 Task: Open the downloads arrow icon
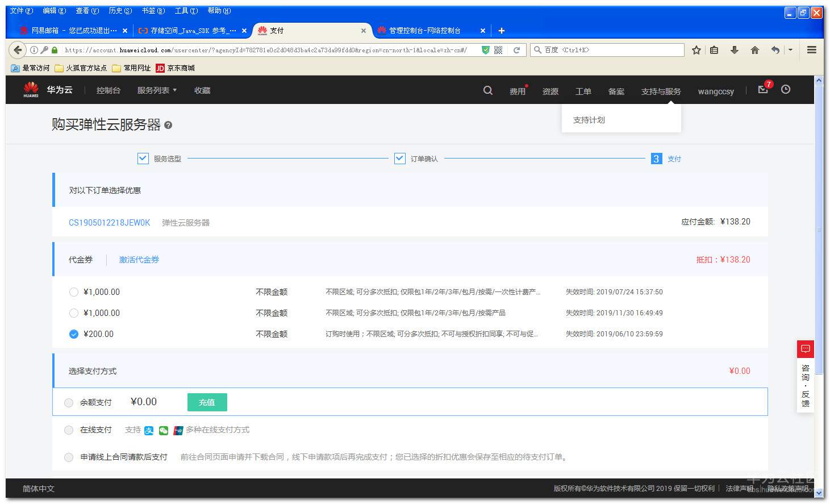734,50
